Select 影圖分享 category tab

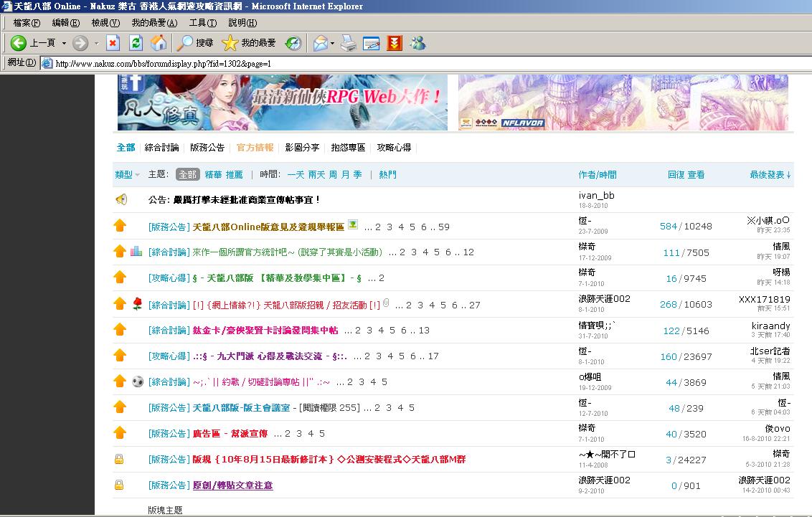pos(302,148)
